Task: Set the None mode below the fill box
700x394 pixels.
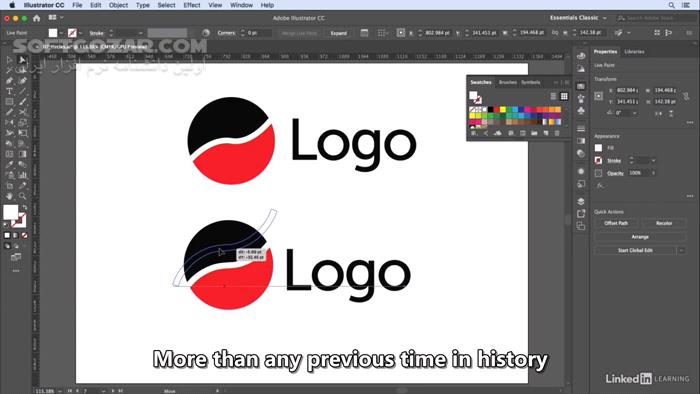Action: point(24,235)
